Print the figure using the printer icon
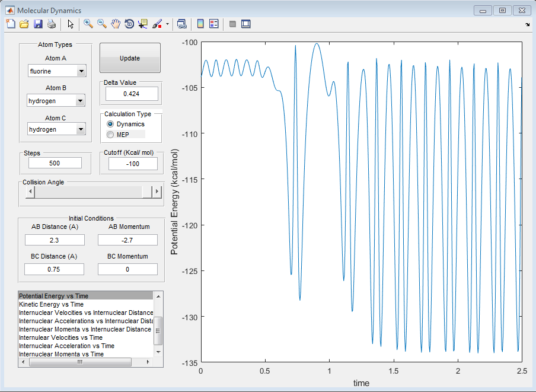 (x=52, y=24)
